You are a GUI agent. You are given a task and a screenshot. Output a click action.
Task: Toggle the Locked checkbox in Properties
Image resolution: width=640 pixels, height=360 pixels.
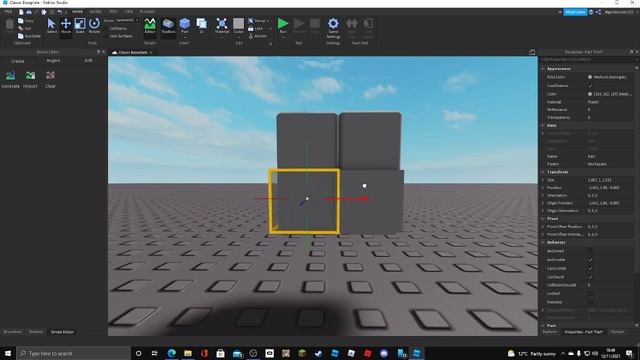click(590, 293)
